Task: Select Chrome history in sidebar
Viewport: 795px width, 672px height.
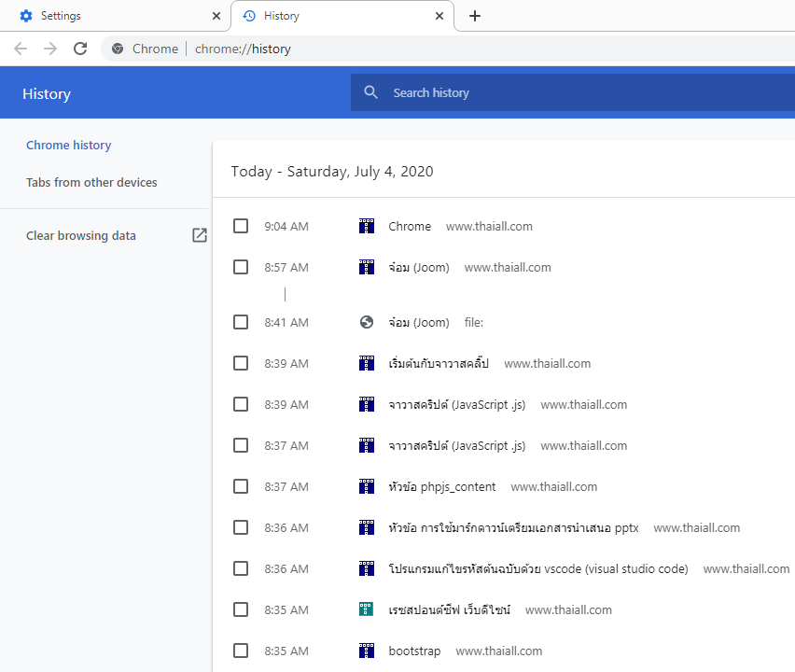Action: [69, 146]
